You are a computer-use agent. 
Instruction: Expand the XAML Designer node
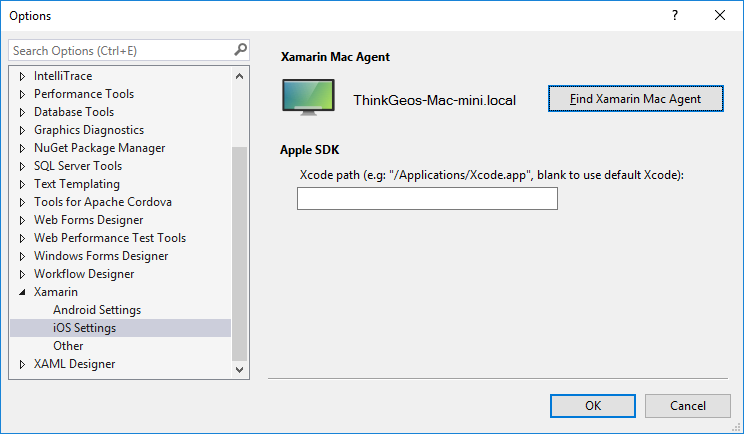22,364
